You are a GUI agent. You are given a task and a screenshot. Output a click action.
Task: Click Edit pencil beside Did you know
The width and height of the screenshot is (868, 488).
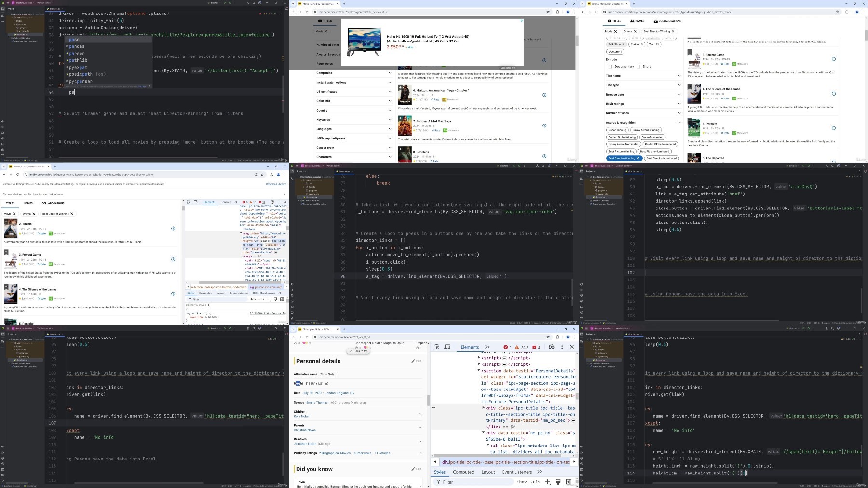[416, 469]
